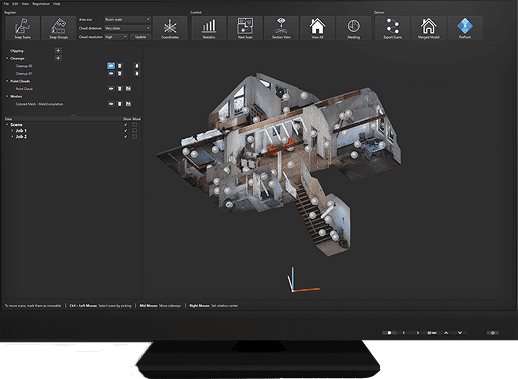Uncheck Show for Job 2

coord(126,137)
